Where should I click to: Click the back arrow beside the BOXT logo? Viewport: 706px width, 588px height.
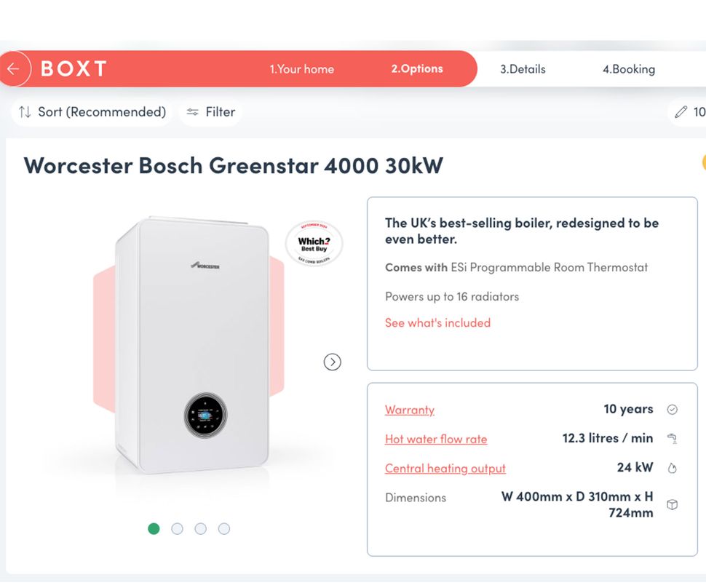tap(14, 68)
